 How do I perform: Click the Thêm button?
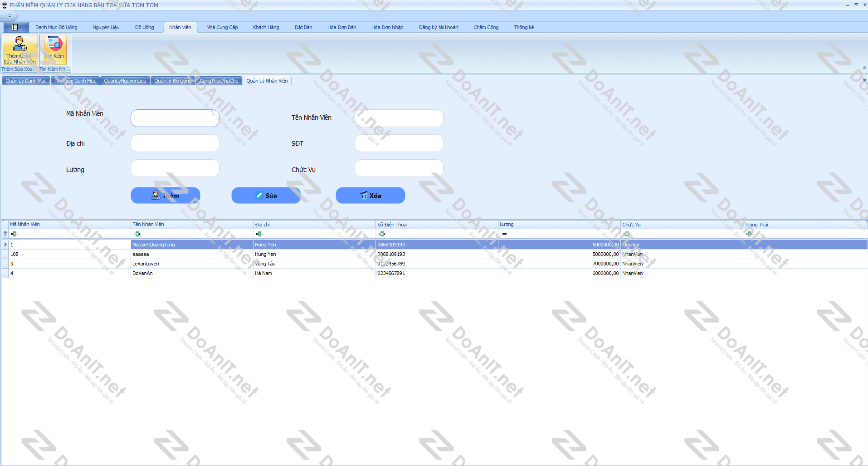coord(166,196)
